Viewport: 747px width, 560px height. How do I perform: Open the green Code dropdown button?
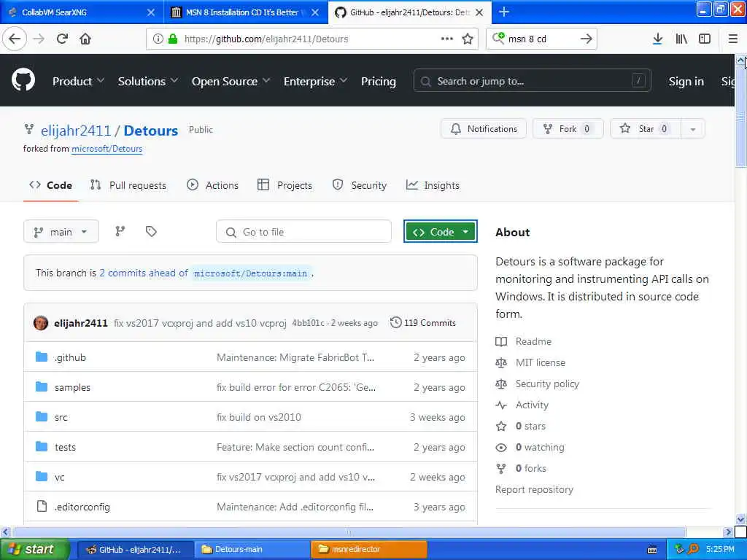coord(440,232)
